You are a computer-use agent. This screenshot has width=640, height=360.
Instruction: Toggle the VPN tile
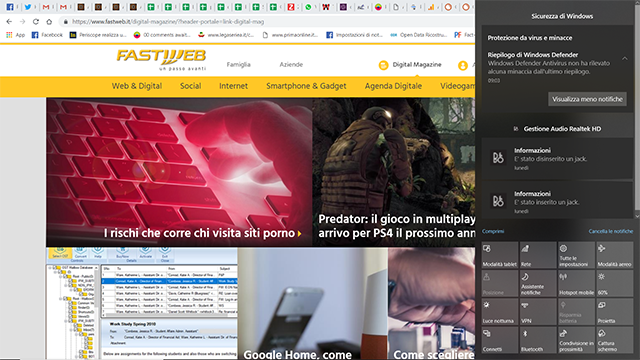tap(538, 312)
